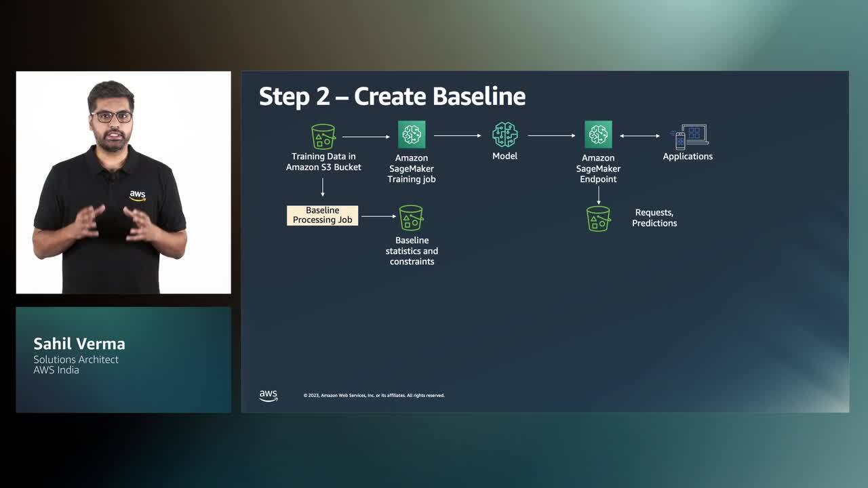868x488 pixels.
Task: Click the 'Sahil Verma' name text
Action: coord(79,344)
